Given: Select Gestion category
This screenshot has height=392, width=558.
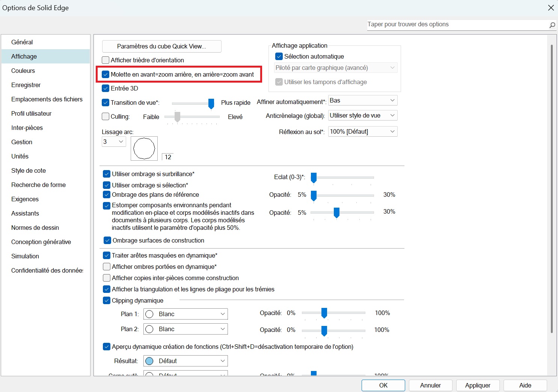Looking at the screenshot, I should point(45,142).
